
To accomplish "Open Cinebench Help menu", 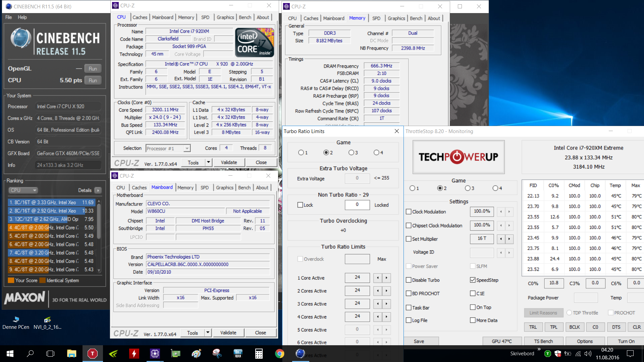I will pyautogui.click(x=22, y=17).
